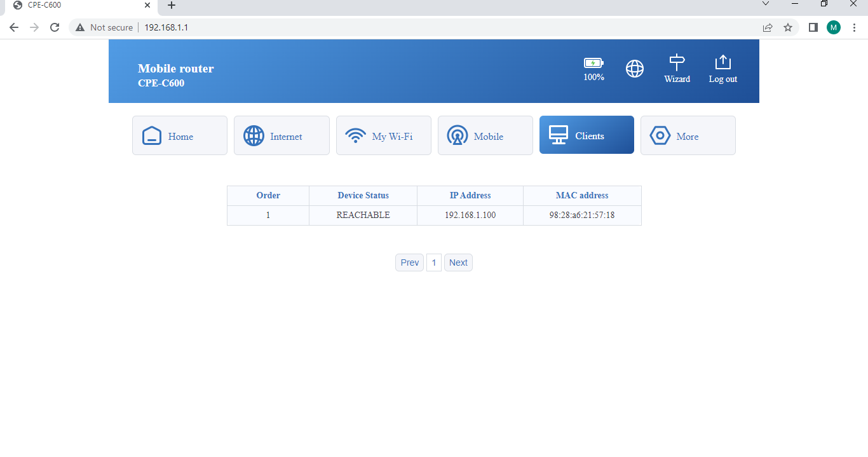
Task: Click order number 1 cell
Action: [268, 215]
